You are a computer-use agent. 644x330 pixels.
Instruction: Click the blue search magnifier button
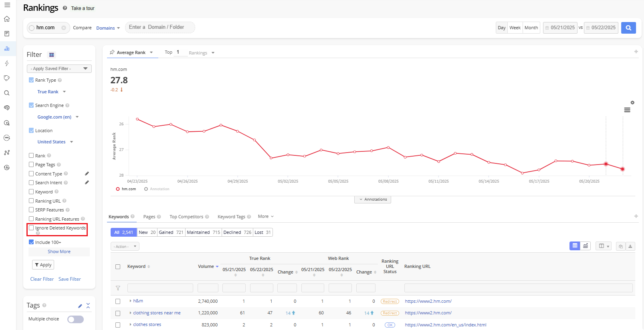point(628,28)
